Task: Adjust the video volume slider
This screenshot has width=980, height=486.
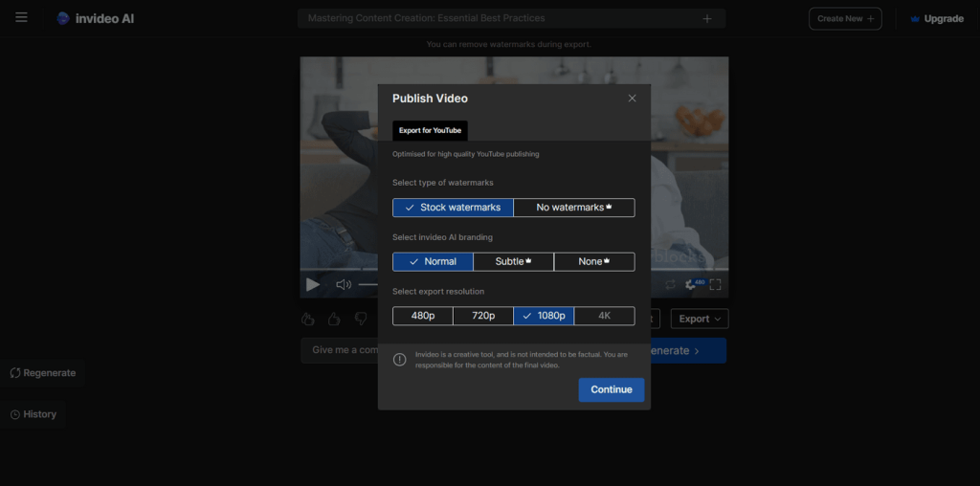Action: [x=367, y=285]
